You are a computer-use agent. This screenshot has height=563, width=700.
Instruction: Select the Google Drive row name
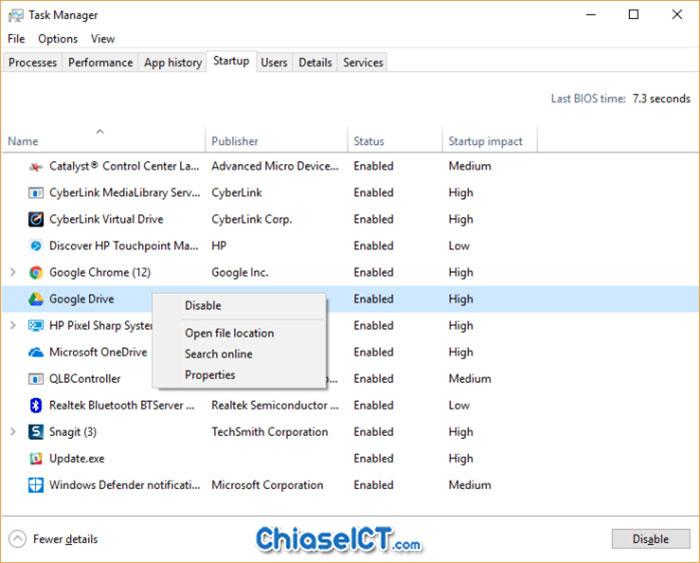coord(82,299)
